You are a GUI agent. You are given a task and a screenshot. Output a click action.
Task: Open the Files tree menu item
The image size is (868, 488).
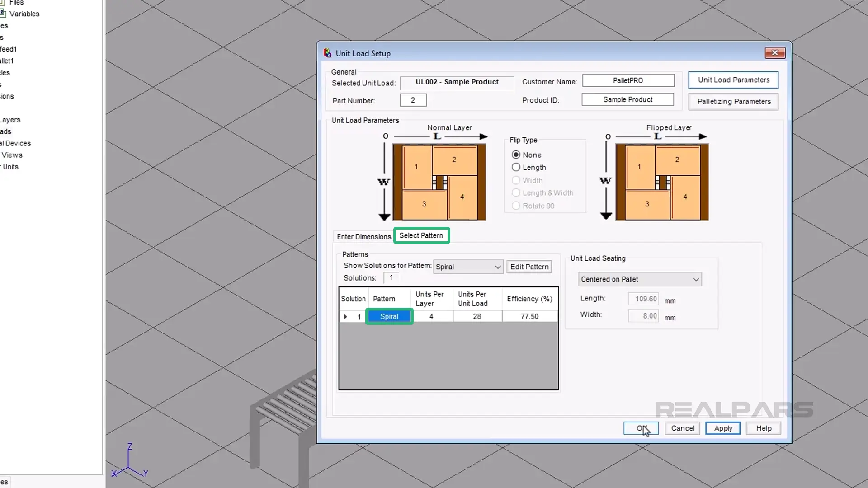point(17,2)
